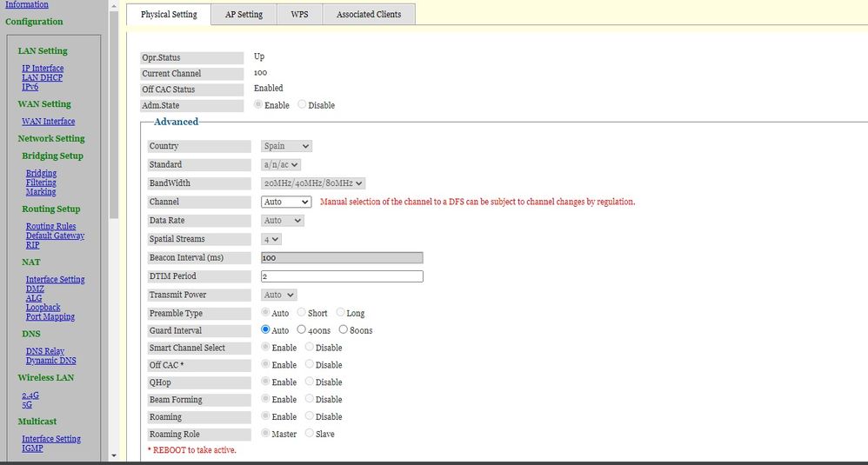Open the WPS tab

click(298, 15)
